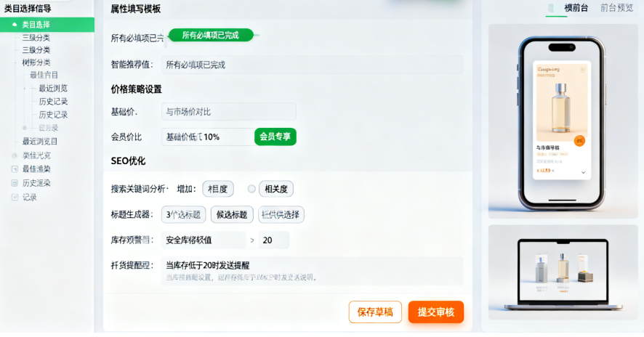Click the 保存草稿 button
This screenshot has width=644, height=337.
click(x=375, y=312)
